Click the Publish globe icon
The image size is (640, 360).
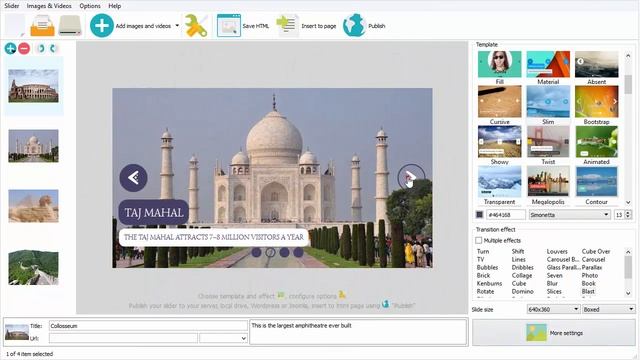point(354,25)
